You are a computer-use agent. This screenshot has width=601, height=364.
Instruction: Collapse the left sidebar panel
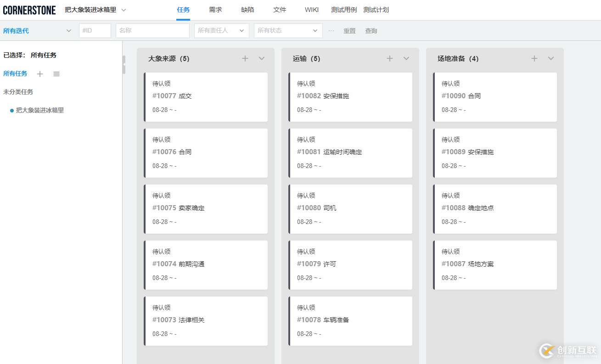pos(123,64)
